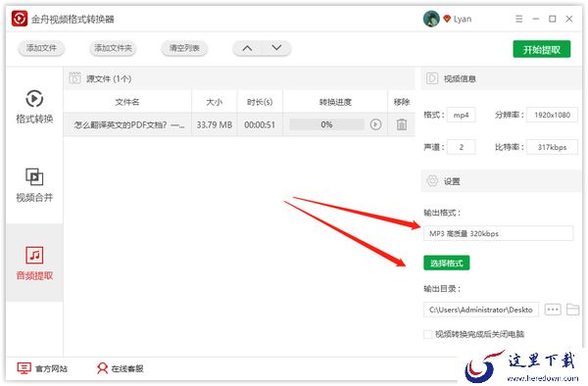Select the 格式转换 sidebar tab
This screenshot has height=386, width=588.
[34, 107]
